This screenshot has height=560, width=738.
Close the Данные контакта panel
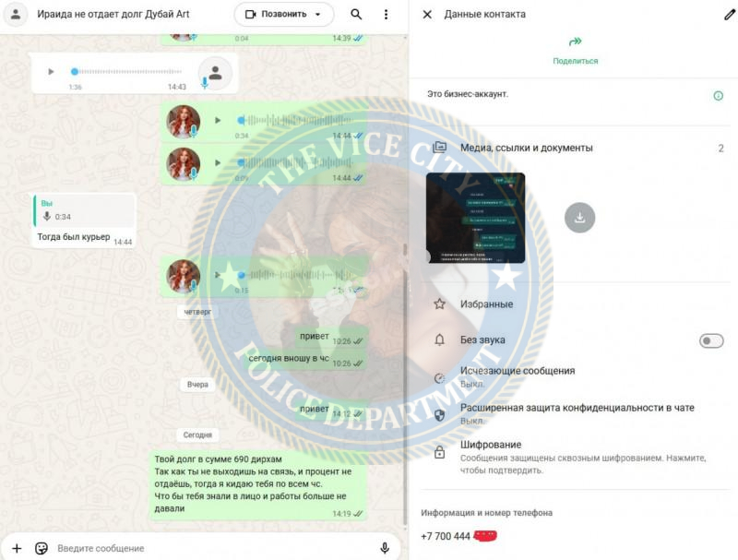[x=427, y=15]
